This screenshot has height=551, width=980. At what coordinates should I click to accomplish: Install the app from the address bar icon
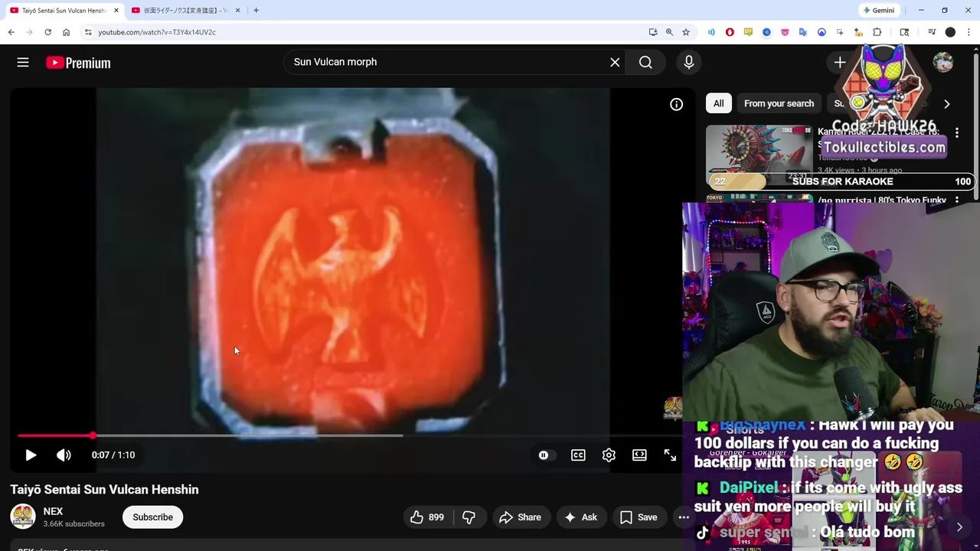653,32
